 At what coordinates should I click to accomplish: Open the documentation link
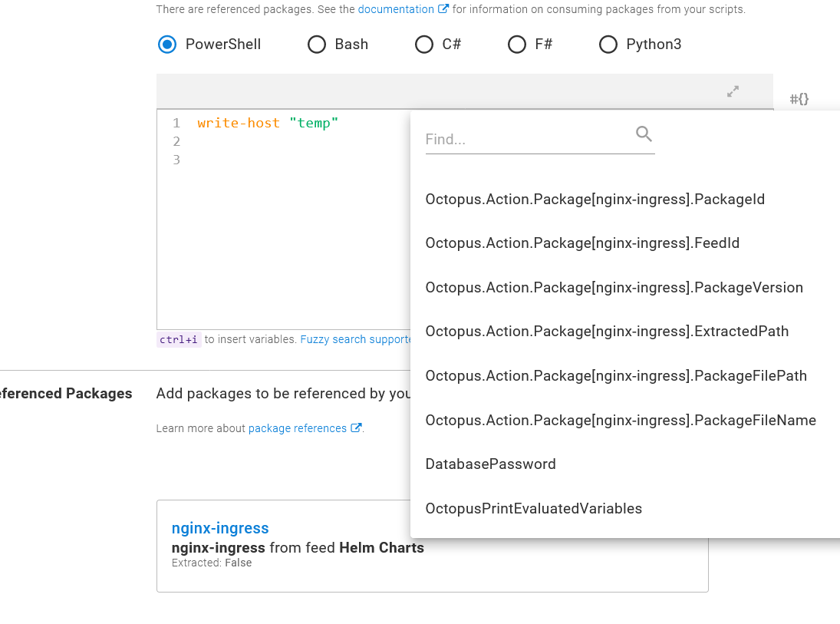pos(396,9)
